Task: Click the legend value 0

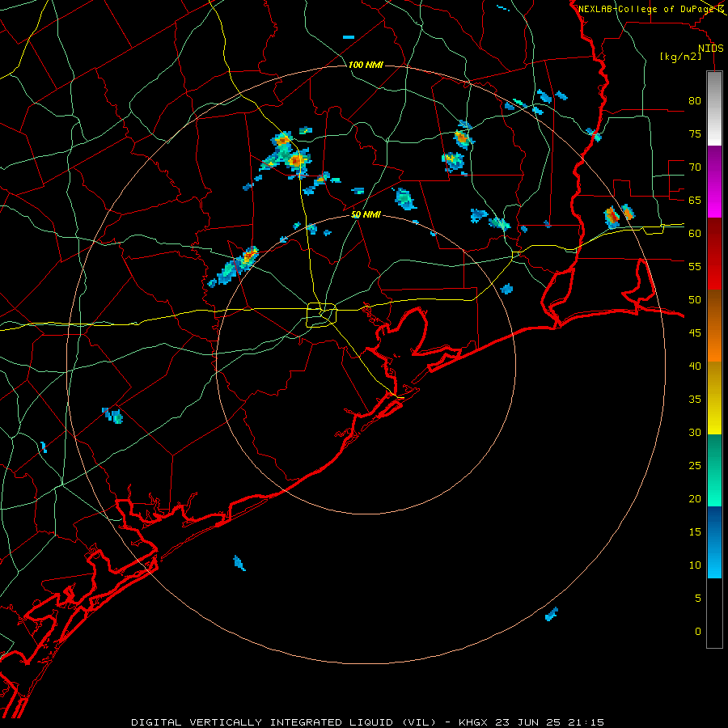Action: point(698,632)
